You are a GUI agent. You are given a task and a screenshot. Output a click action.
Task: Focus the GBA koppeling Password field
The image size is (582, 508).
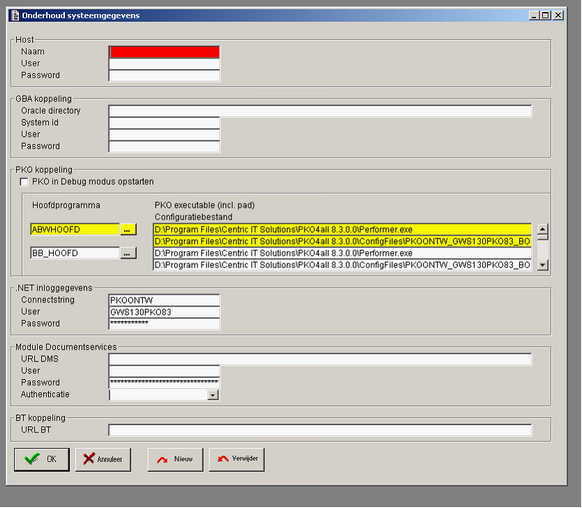coord(164,147)
